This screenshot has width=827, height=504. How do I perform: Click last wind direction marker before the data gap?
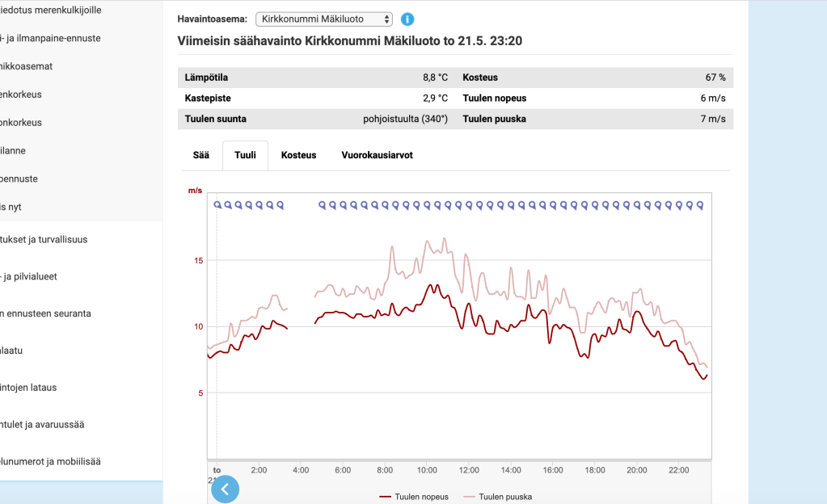(281, 205)
